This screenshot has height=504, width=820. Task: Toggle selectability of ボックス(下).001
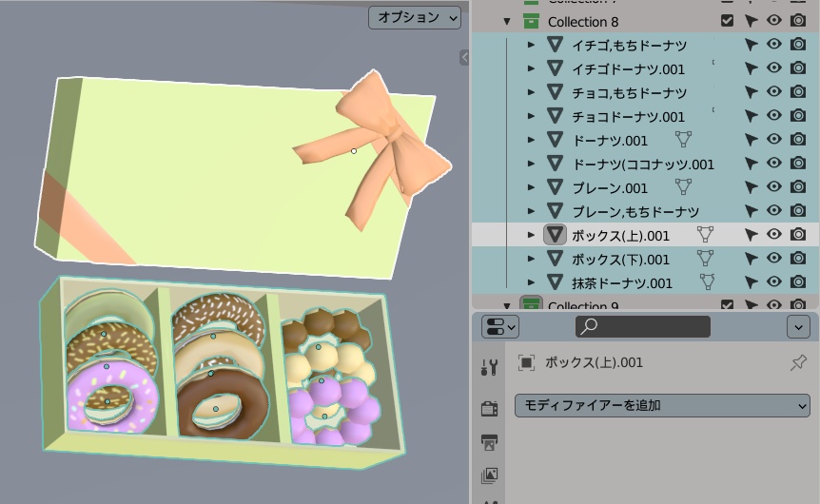click(751, 259)
